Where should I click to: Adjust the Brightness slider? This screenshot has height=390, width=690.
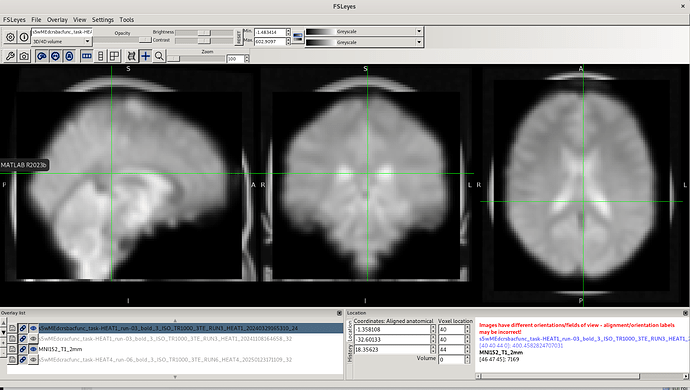tap(204, 33)
